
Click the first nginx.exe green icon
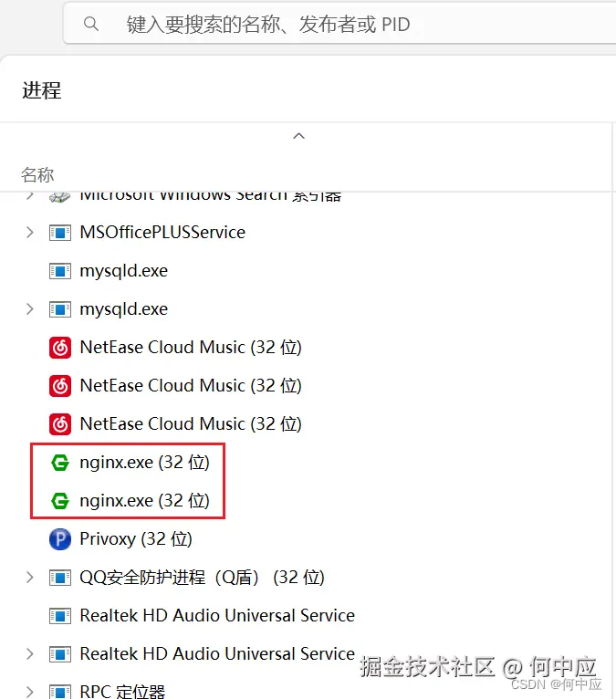tap(59, 463)
